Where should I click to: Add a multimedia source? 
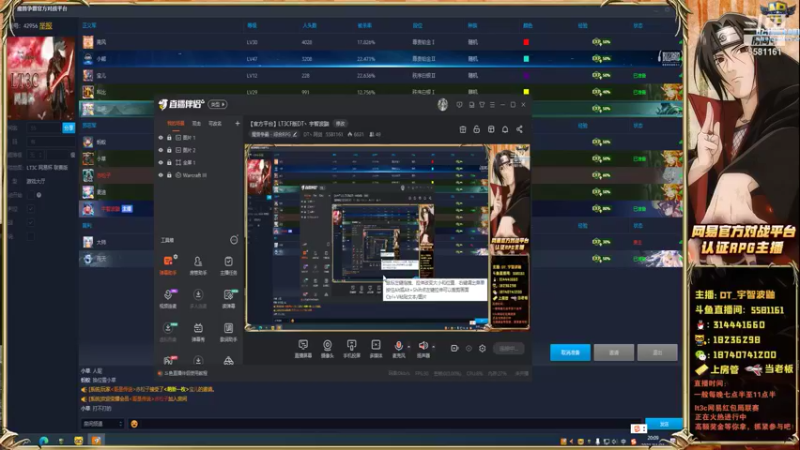[376, 349]
